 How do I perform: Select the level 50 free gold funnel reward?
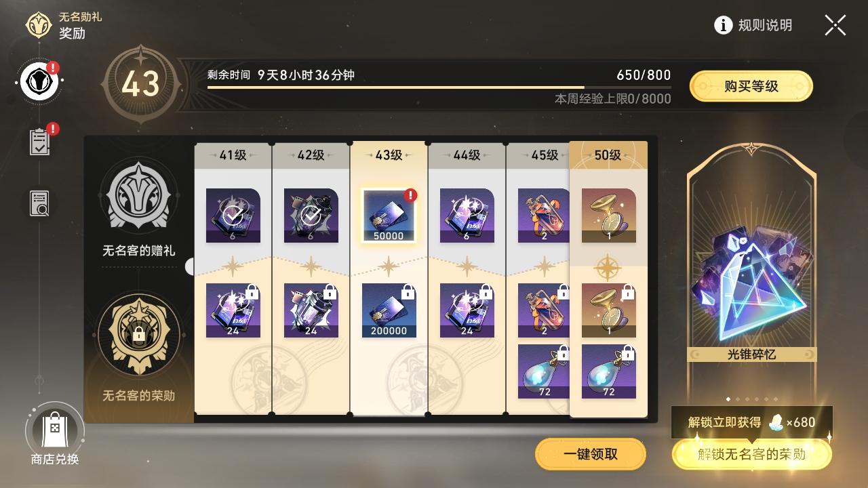click(608, 216)
